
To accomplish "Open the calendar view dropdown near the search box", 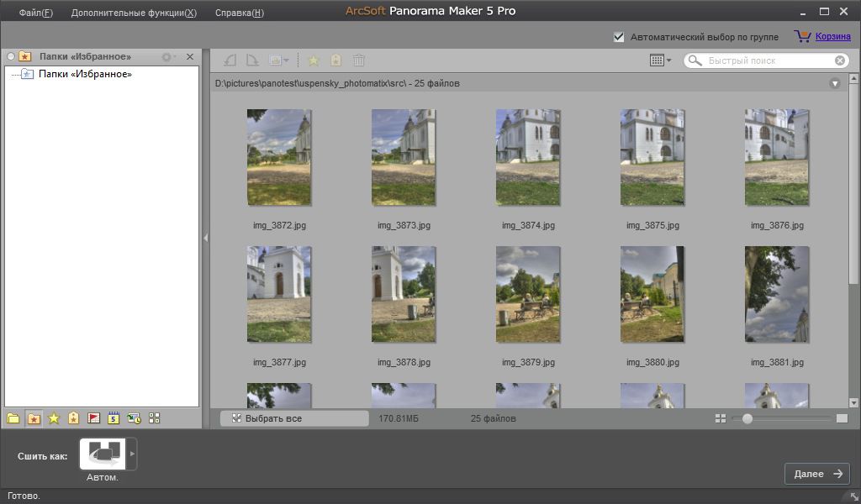I will pos(661,60).
